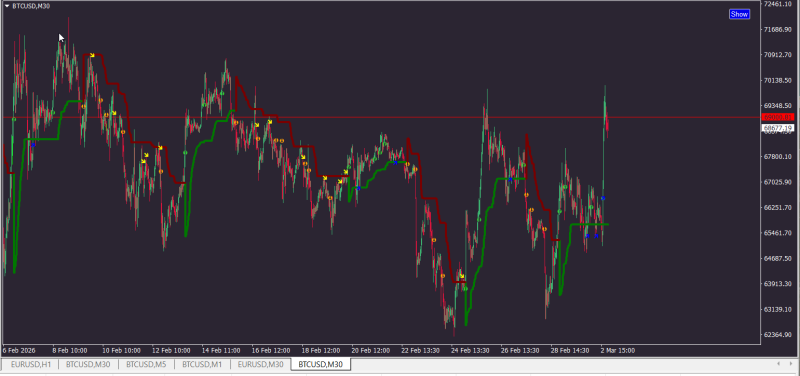Click the 67025.90 price scale value
Viewport: 800px width, 376px height.
pos(778,182)
